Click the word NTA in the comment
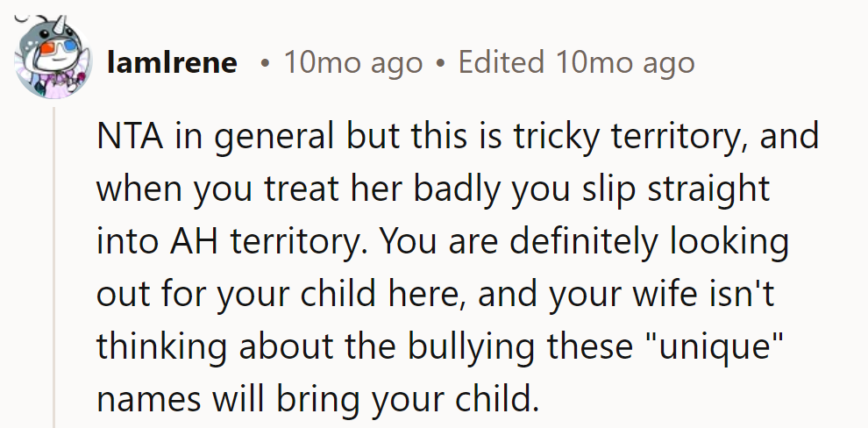 tap(130, 137)
